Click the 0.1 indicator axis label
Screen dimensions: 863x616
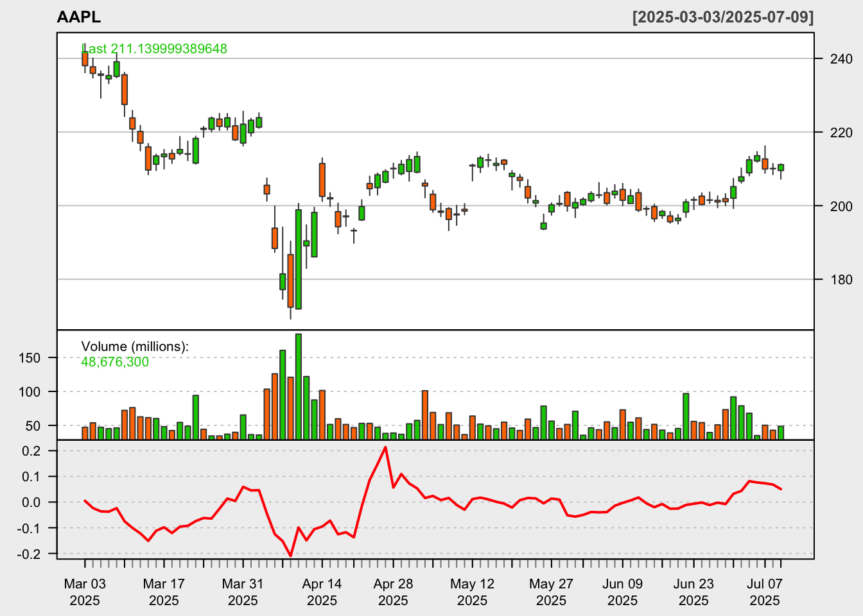point(31,477)
